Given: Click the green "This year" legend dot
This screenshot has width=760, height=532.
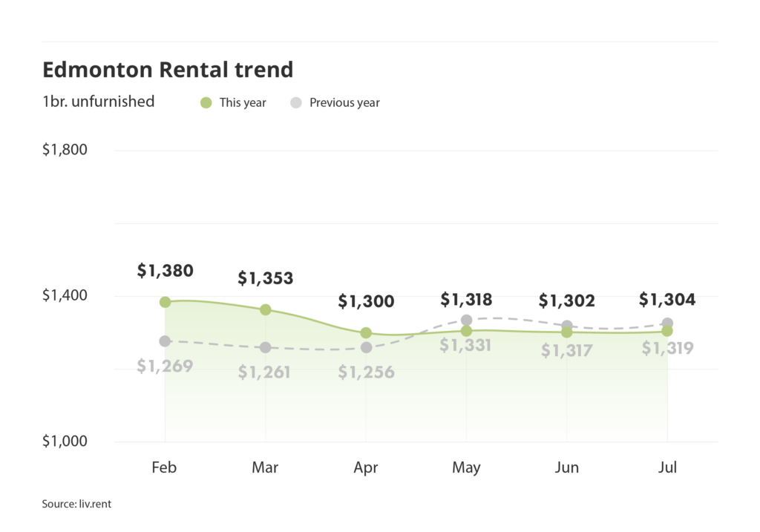Looking at the screenshot, I should click(x=206, y=102).
